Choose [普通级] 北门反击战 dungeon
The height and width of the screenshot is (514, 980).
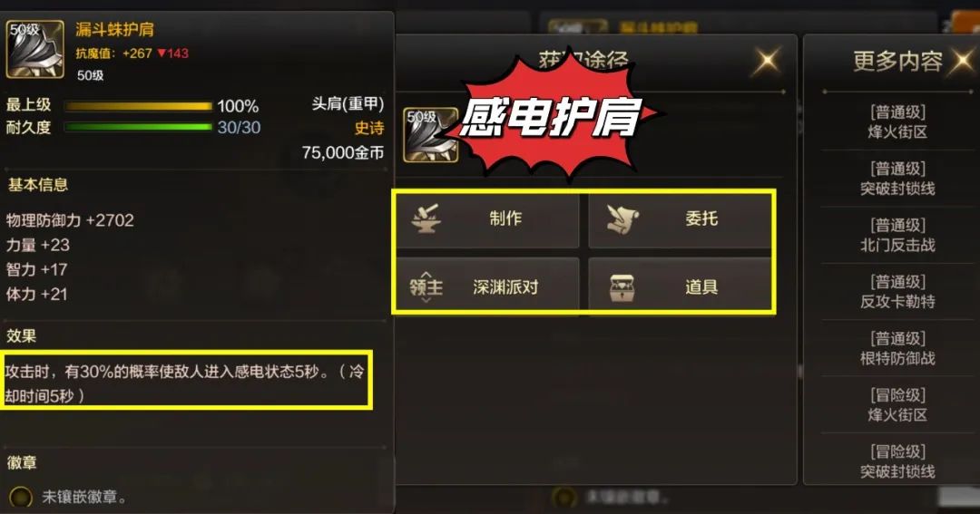(x=897, y=236)
